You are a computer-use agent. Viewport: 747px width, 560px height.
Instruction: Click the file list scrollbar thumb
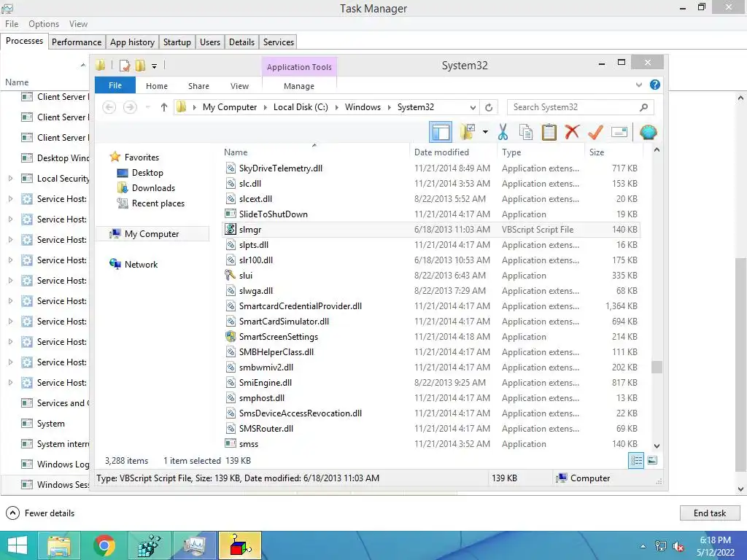coord(657,367)
